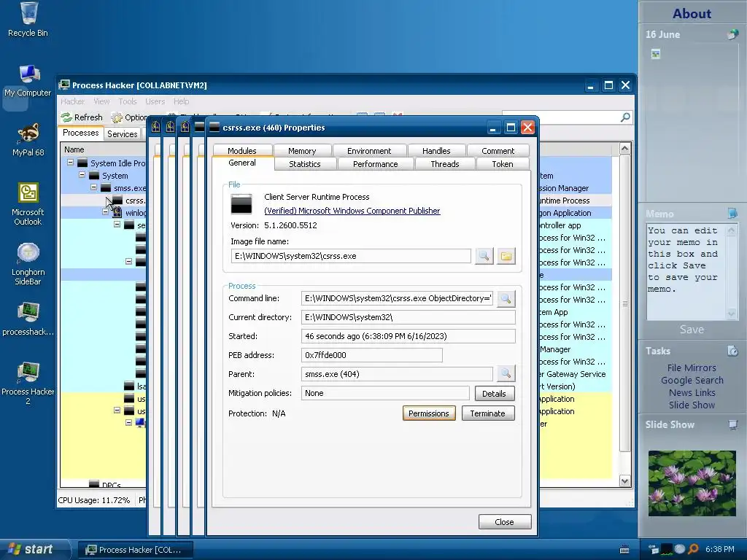Open the Environment tab
The width and height of the screenshot is (747, 560).
(369, 150)
